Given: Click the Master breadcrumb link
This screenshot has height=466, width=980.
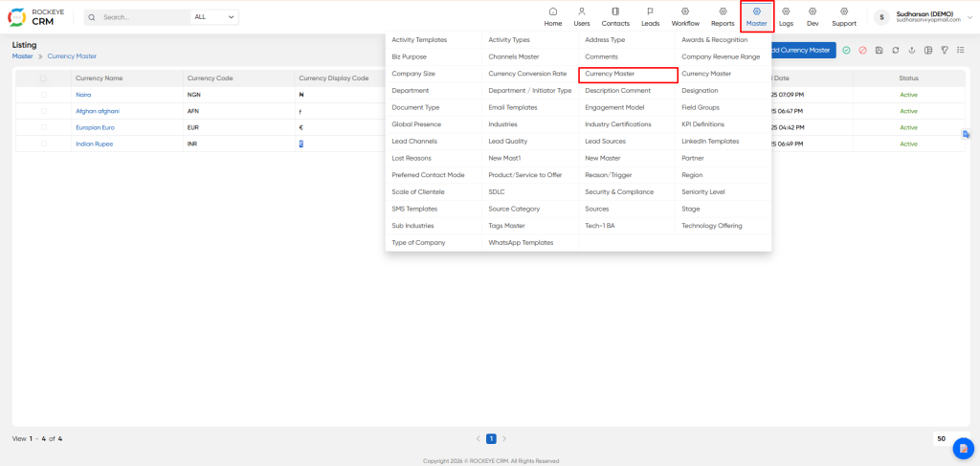Looking at the screenshot, I should click(x=23, y=56).
